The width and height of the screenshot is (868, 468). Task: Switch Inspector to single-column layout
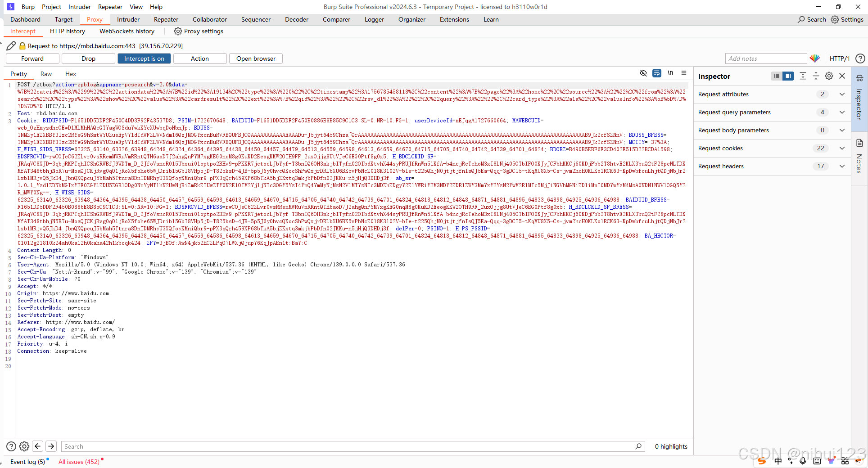click(x=777, y=76)
